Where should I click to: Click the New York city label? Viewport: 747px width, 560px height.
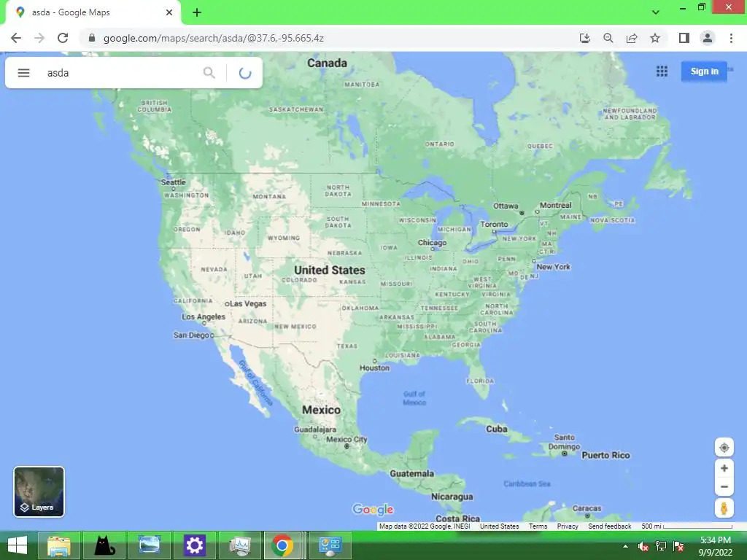553,267
